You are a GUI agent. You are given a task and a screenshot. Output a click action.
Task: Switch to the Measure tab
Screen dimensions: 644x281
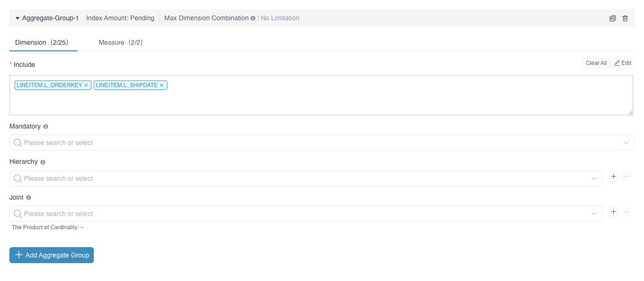(x=120, y=42)
